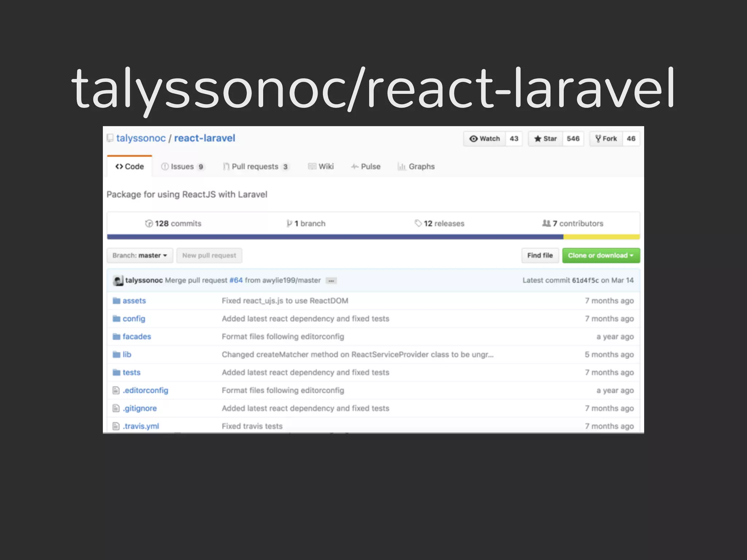Fork the repository

pos(606,139)
